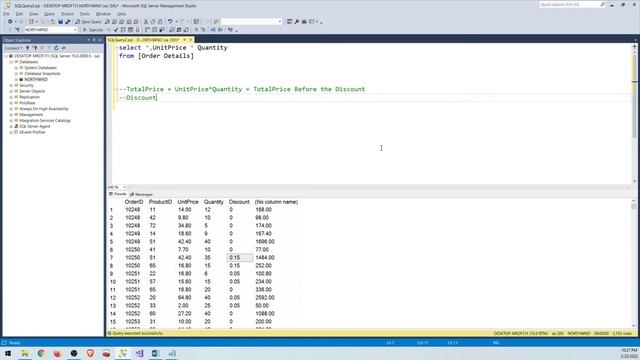Collapse the Databases tree node
Image resolution: width=640 pixels, height=360 pixels.
[x=11, y=62]
